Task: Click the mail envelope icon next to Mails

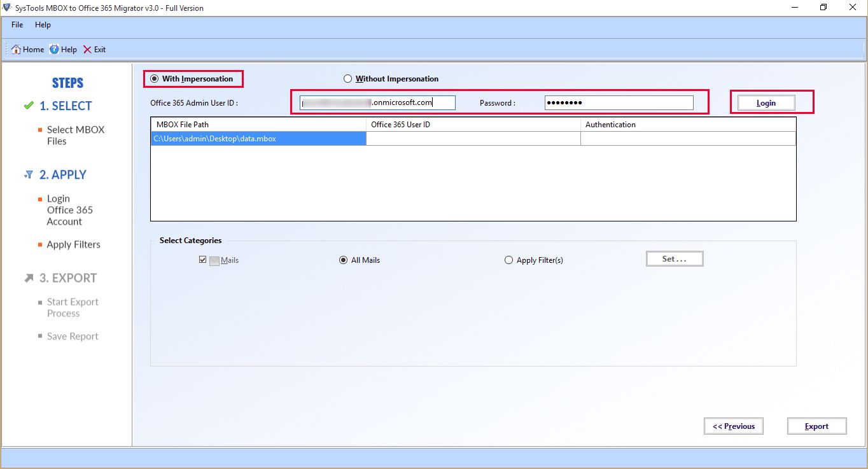Action: [x=214, y=260]
